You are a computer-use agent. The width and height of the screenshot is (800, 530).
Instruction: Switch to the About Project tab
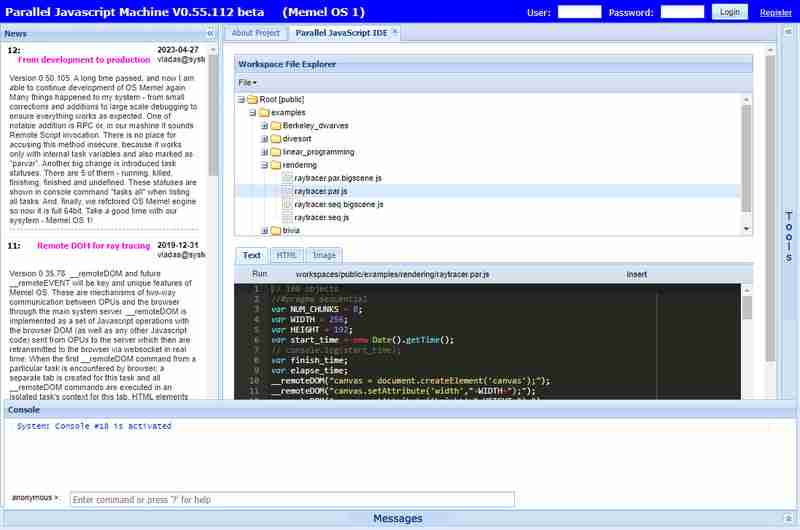[x=256, y=33]
